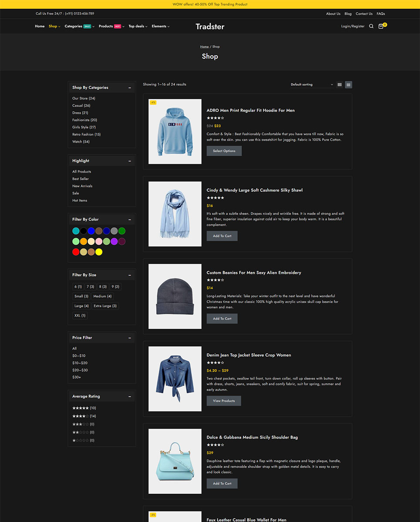Pick the red color swatch
The width and height of the screenshot is (420, 522).
pyautogui.click(x=76, y=252)
